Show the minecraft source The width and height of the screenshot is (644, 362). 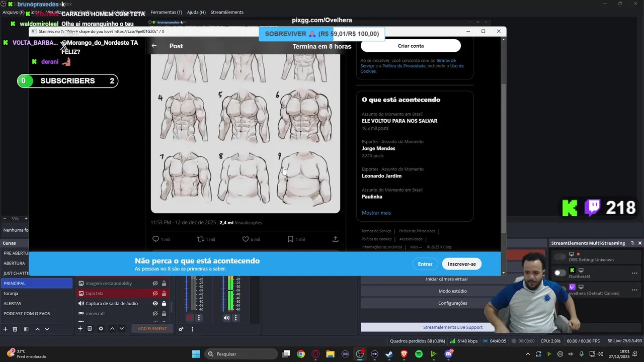click(x=155, y=313)
